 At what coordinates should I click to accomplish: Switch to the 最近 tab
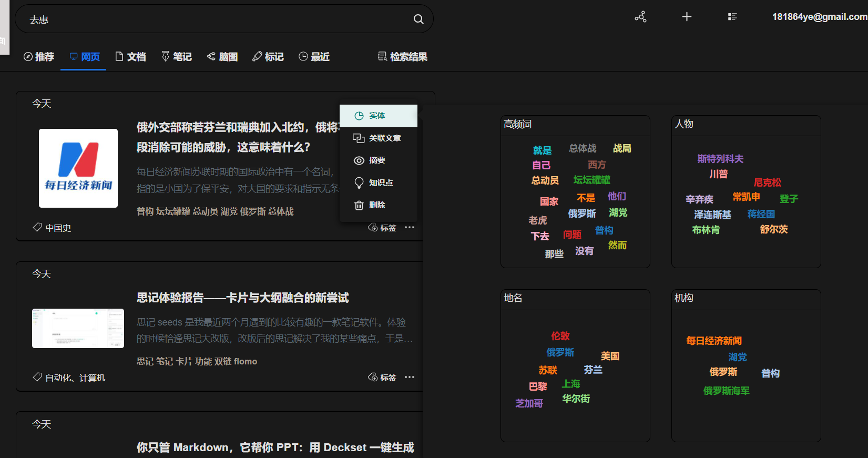tap(314, 57)
